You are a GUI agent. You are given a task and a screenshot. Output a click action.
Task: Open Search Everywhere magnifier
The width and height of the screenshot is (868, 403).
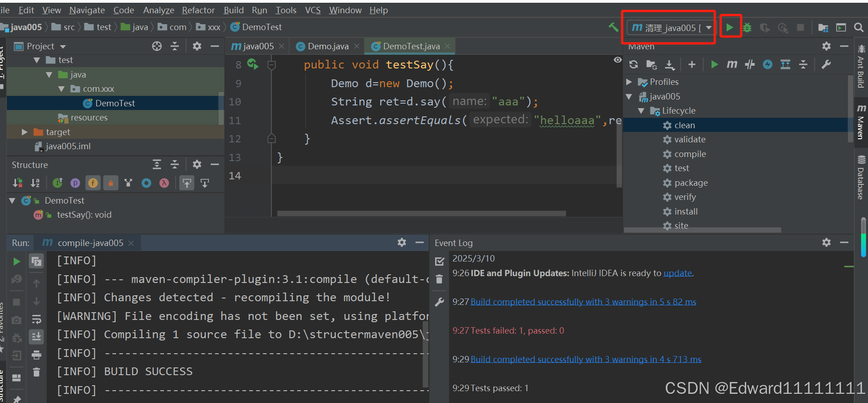coord(858,27)
